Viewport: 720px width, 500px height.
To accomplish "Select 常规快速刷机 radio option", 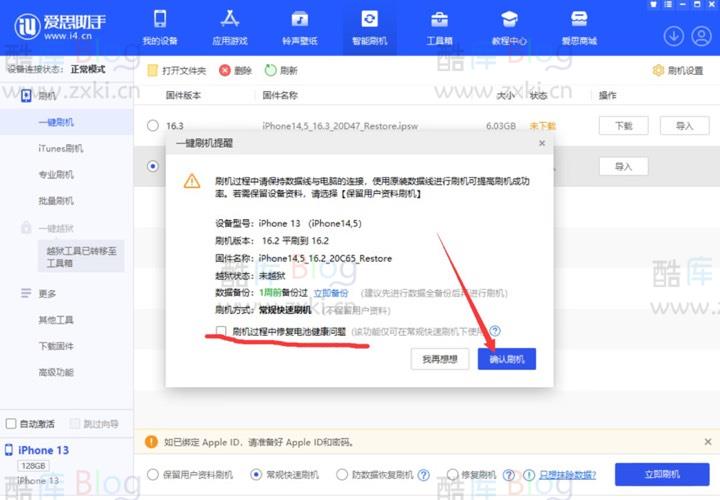I will click(x=256, y=475).
